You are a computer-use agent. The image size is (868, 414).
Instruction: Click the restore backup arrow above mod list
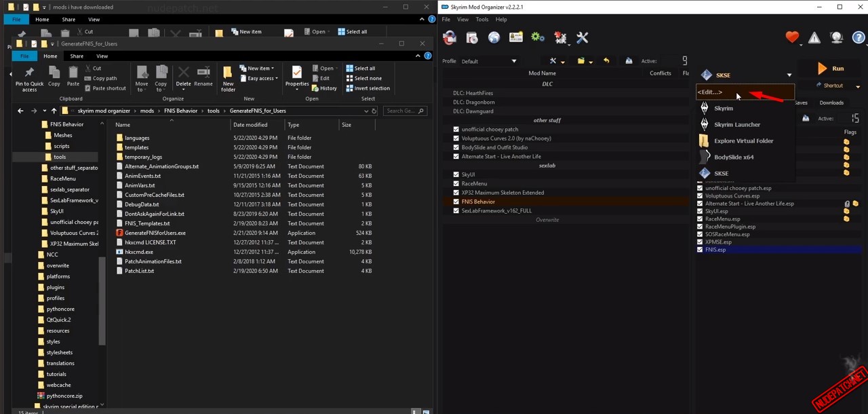tap(606, 61)
